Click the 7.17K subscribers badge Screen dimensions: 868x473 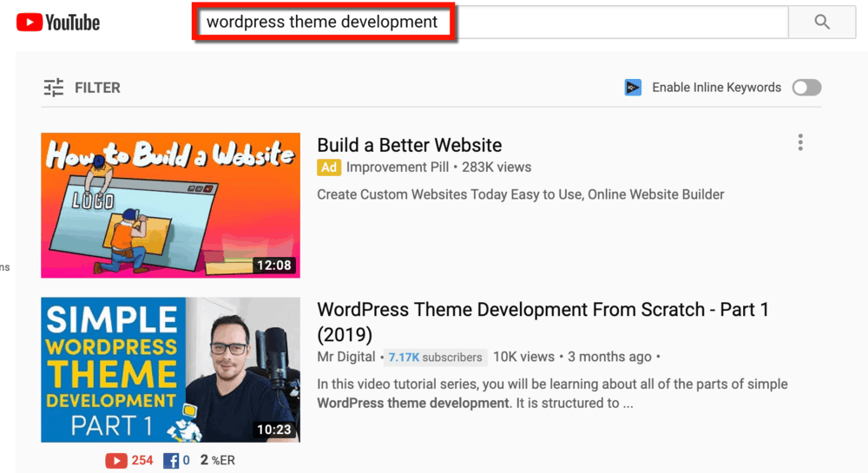coord(436,358)
